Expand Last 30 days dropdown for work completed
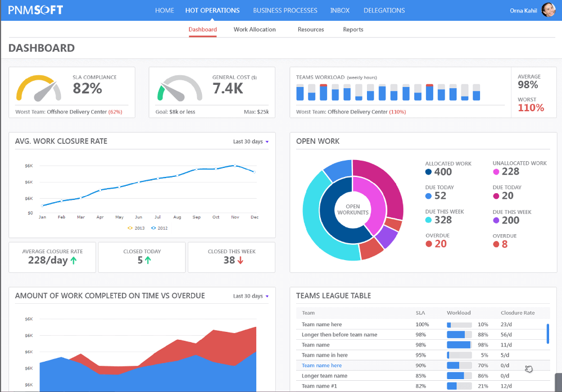The height and width of the screenshot is (392, 562). (251, 296)
